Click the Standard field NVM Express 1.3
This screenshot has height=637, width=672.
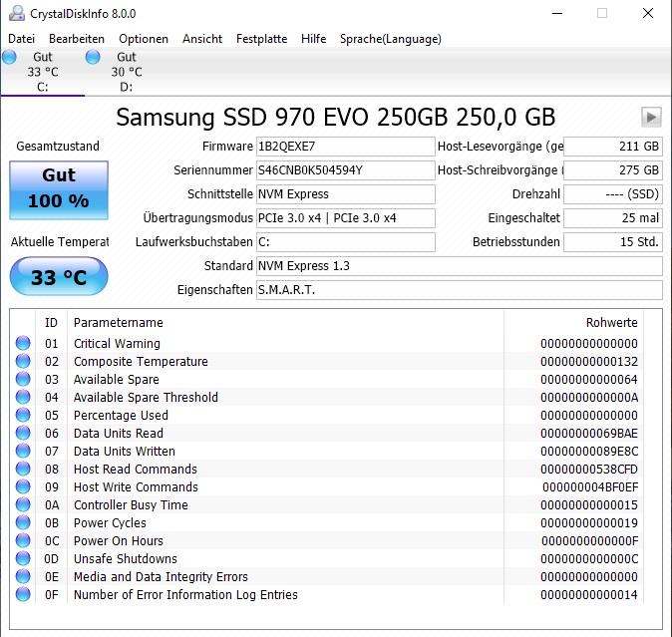[x=460, y=266]
